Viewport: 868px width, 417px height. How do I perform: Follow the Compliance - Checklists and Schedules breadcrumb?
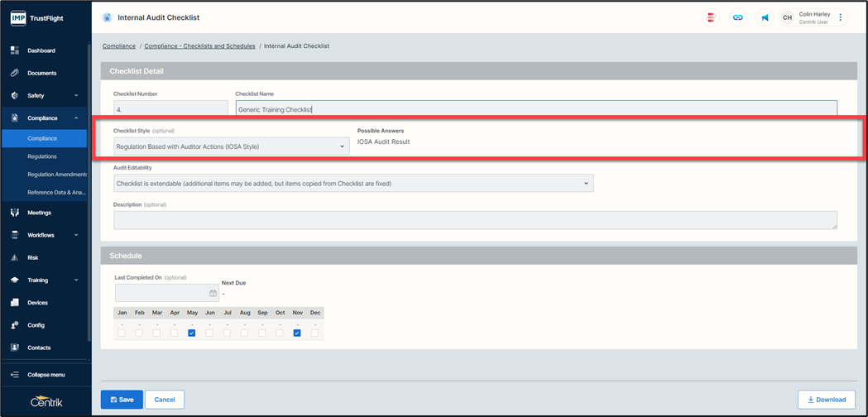[x=199, y=46]
